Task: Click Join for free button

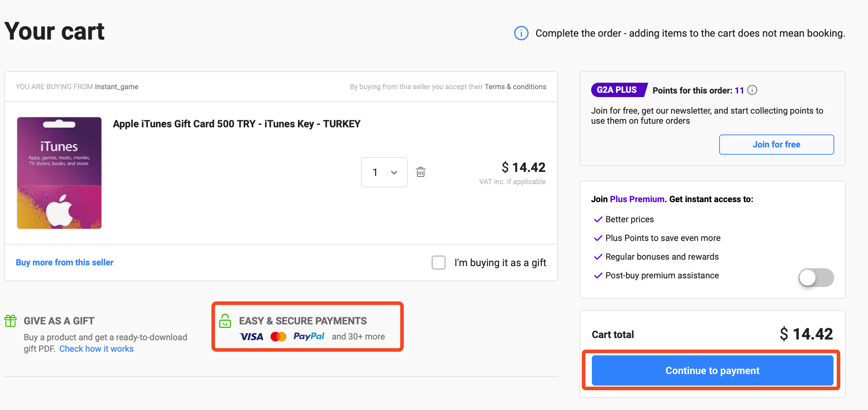Action: click(x=776, y=145)
